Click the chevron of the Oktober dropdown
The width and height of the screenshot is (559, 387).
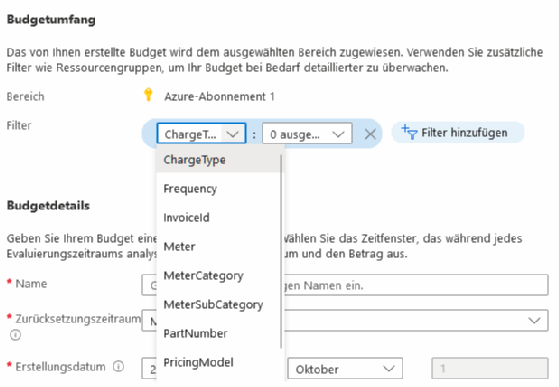[x=388, y=368]
